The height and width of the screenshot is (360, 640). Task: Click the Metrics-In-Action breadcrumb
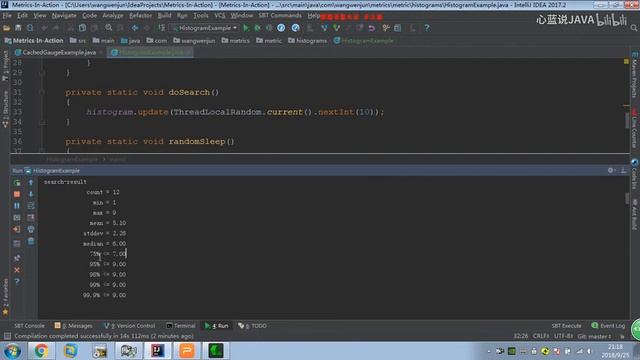[34, 41]
